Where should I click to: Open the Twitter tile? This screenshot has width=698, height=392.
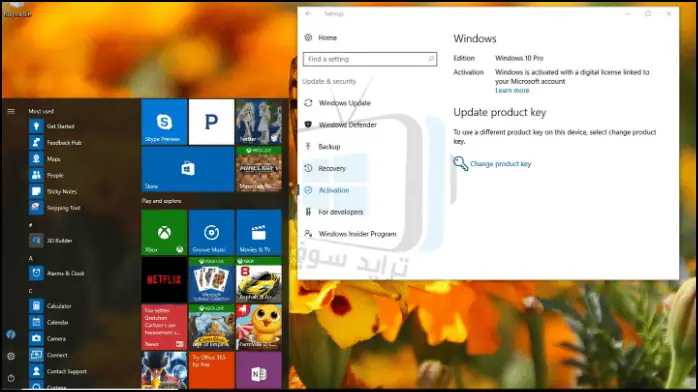[259, 122]
